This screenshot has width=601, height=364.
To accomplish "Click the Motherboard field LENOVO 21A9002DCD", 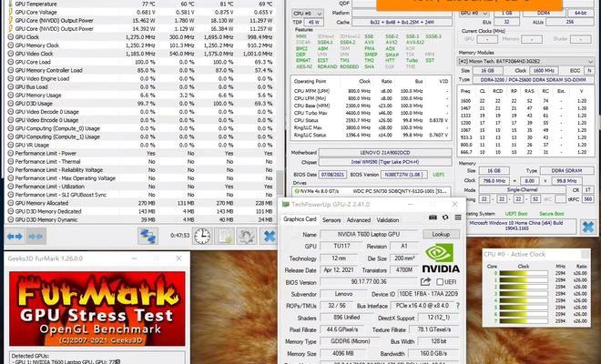I will click(x=385, y=153).
